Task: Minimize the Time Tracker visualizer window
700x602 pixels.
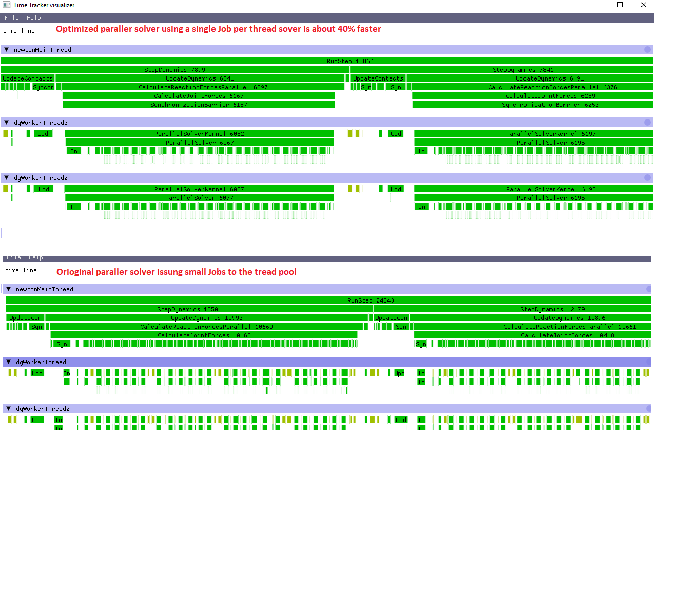Action: point(597,5)
